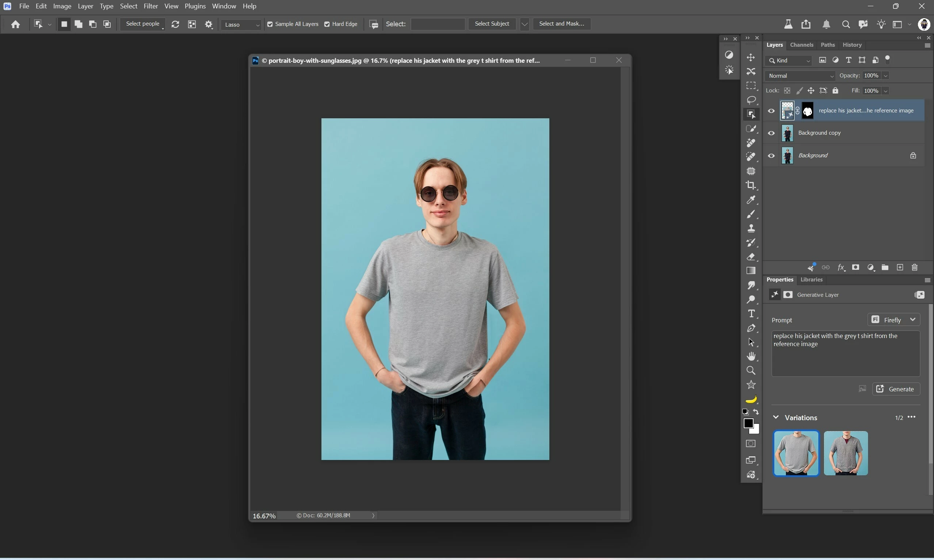
Task: Open Variations three-dot options
Action: click(911, 417)
